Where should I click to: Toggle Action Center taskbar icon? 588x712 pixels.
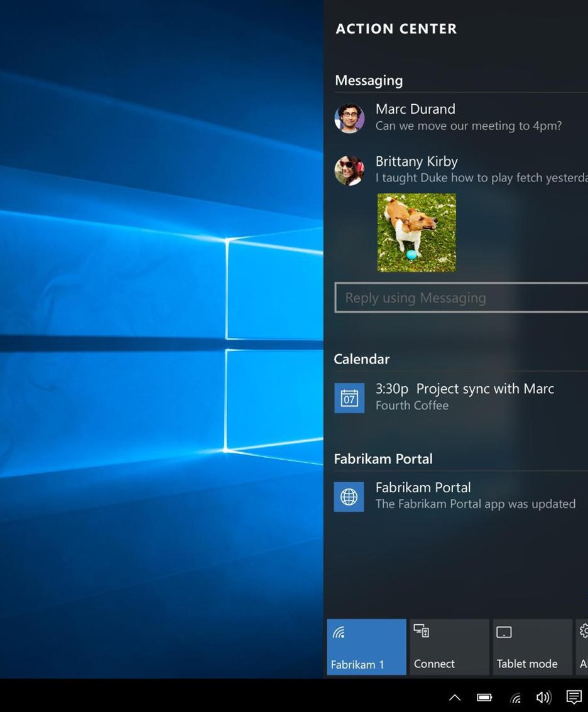(x=574, y=696)
